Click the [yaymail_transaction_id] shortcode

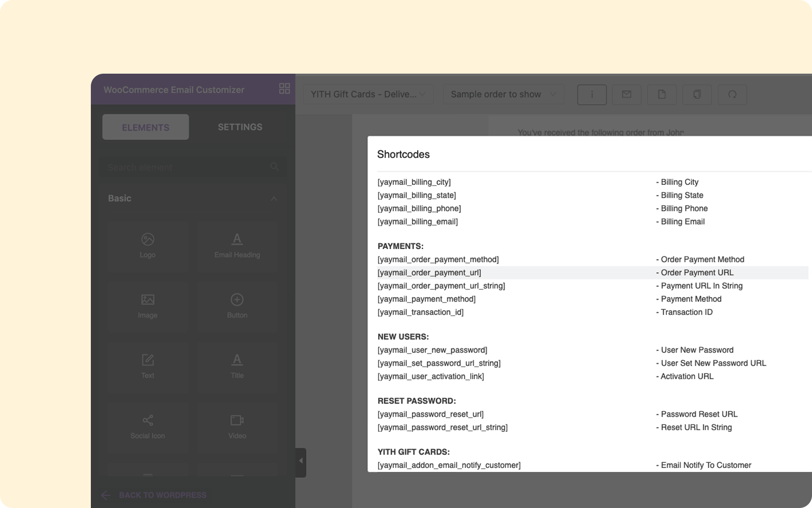(x=421, y=312)
